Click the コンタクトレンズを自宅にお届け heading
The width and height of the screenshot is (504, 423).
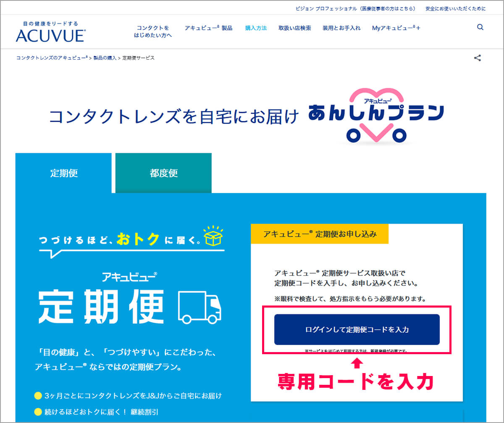(x=174, y=117)
